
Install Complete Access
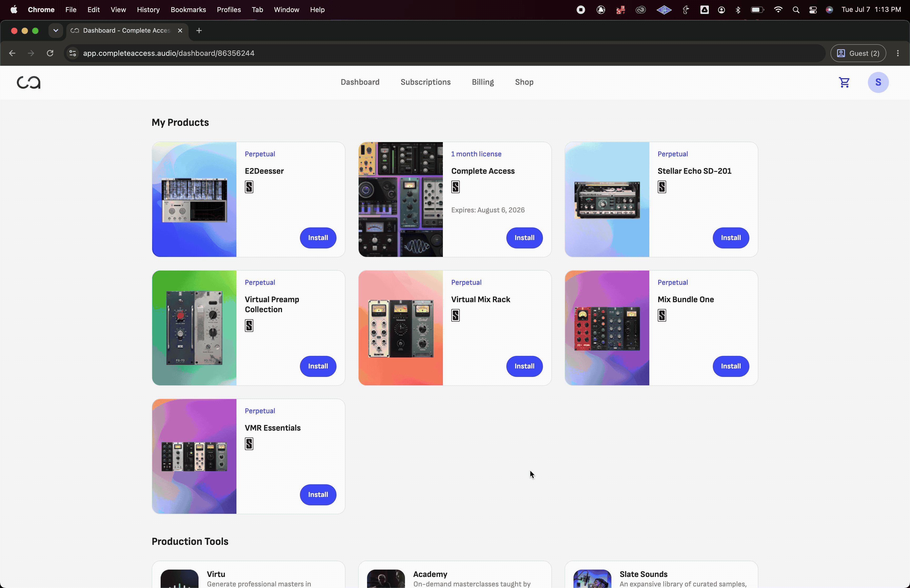coord(524,238)
